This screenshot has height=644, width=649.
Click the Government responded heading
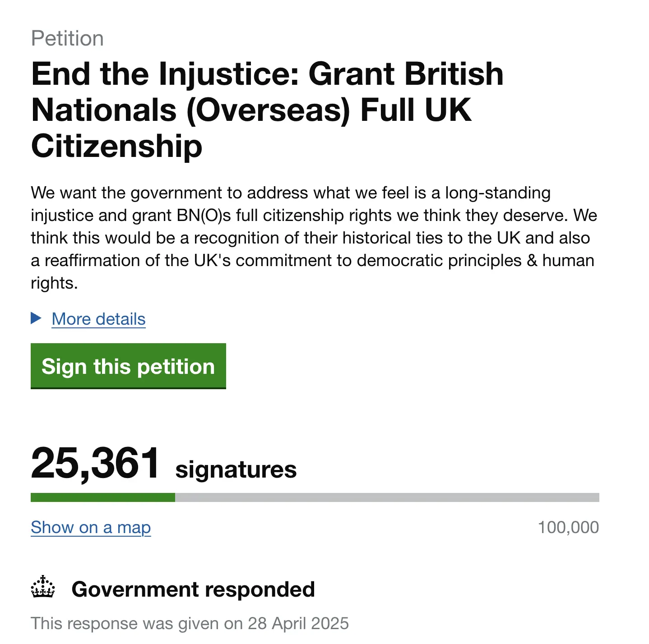pos(193,589)
